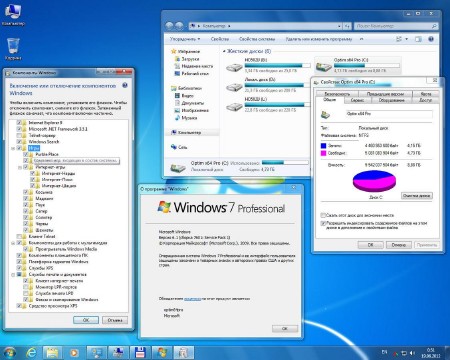Collapse print and document services node
Image resolution: width=450 pixels, height=360 pixels.
point(13,275)
